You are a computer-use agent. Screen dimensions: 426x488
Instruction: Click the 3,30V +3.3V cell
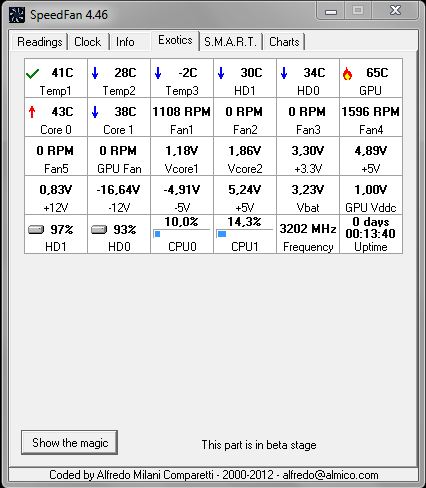(308, 156)
